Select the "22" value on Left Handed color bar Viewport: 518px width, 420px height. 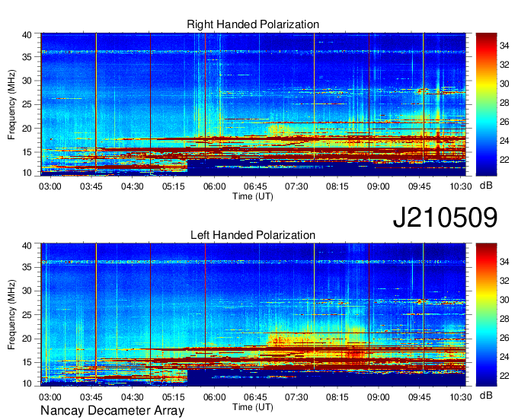504,376
